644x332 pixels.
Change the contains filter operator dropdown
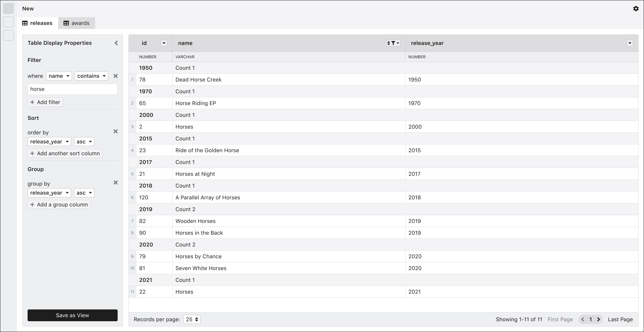tap(91, 76)
